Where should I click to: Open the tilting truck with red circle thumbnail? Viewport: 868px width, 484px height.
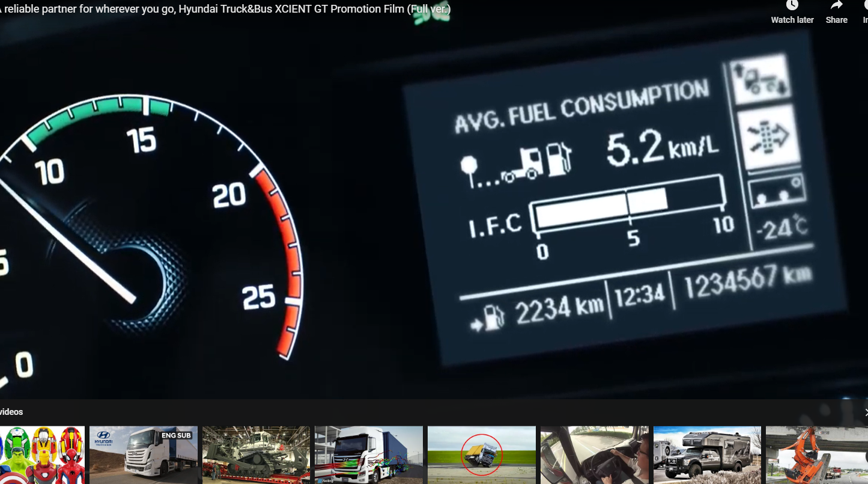pyautogui.click(x=482, y=455)
